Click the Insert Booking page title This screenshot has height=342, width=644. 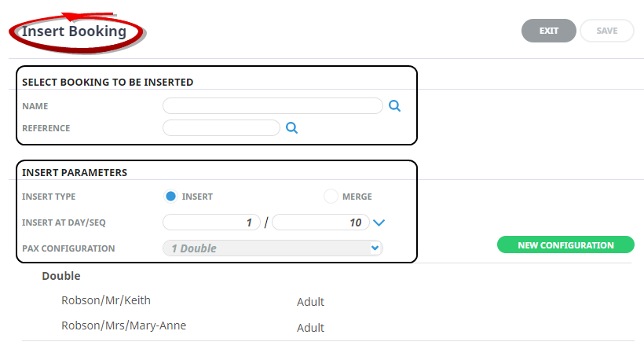click(x=74, y=31)
